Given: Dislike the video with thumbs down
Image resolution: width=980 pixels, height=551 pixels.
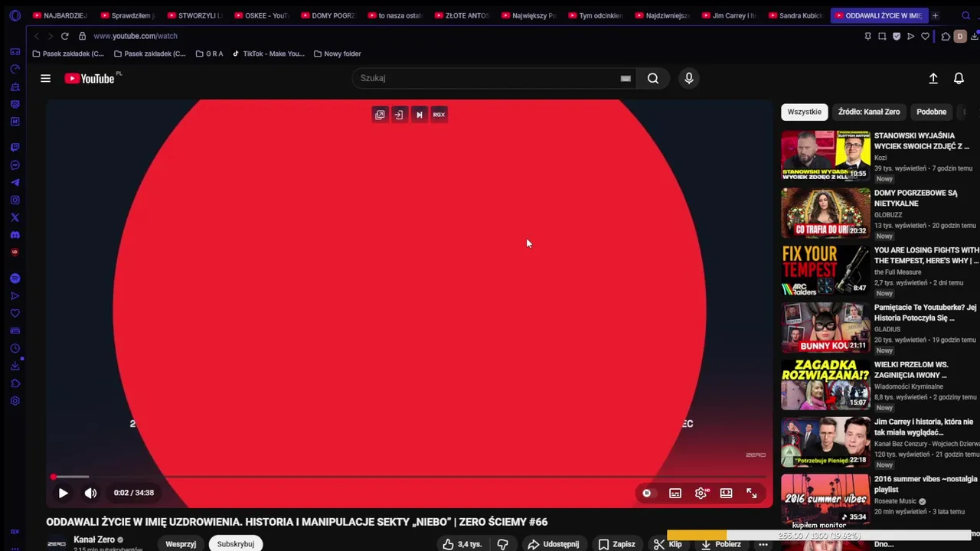Looking at the screenshot, I should pos(503,544).
